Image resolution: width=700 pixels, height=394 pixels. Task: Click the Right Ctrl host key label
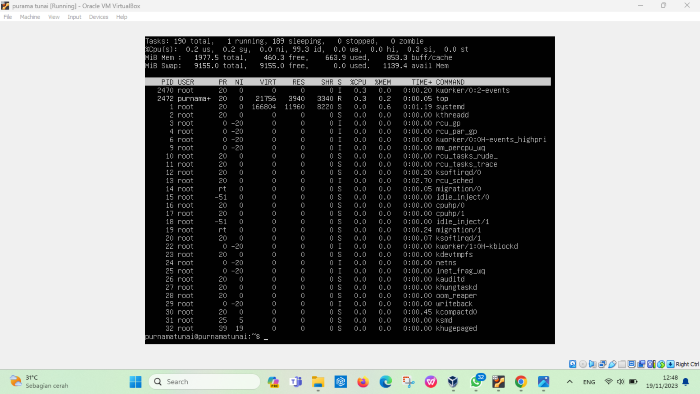[x=687, y=364]
